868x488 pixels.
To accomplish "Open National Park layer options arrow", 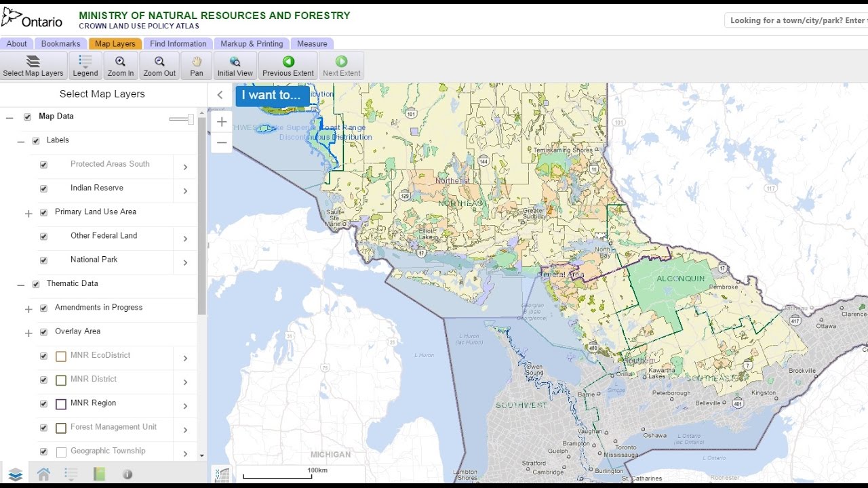I will click(185, 263).
